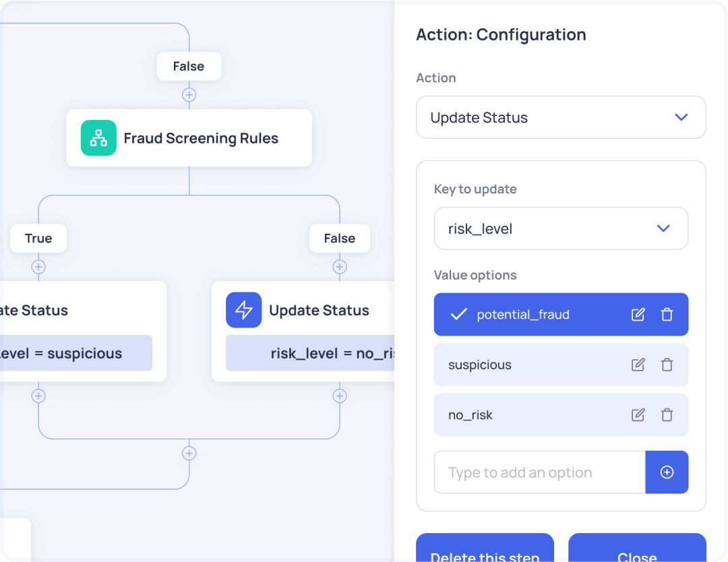Add new option with plus button
Screen dimensions: 728x562
667,472
